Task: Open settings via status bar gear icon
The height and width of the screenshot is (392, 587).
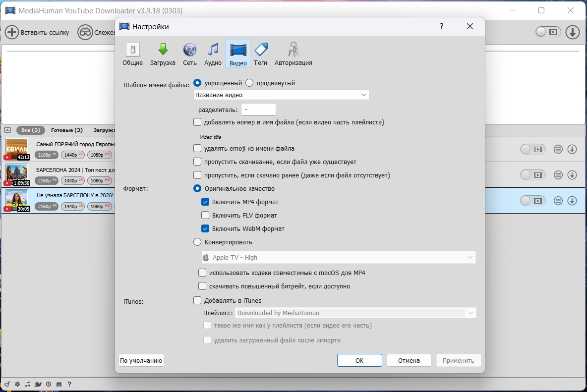Action: tap(17, 384)
